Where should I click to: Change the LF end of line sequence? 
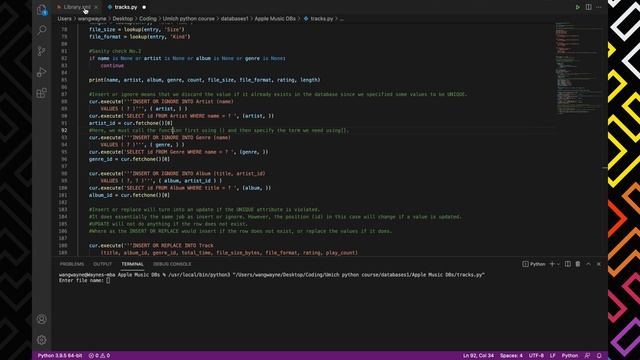click(553, 356)
